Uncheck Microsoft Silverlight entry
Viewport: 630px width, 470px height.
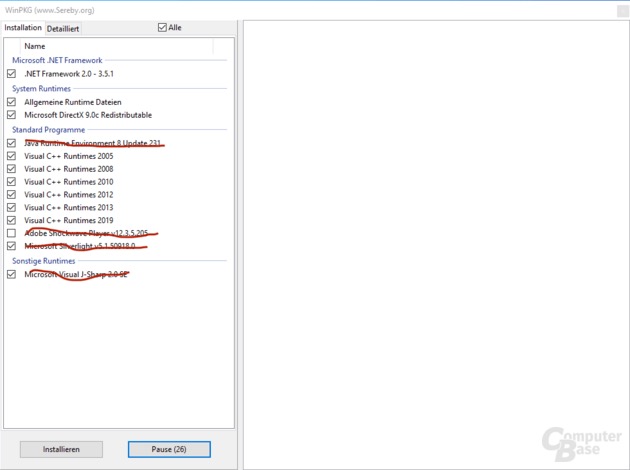(x=12, y=246)
